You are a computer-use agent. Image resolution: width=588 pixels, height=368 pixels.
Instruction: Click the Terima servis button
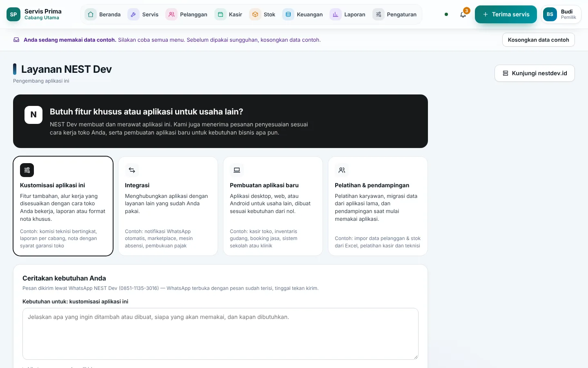coord(506,14)
